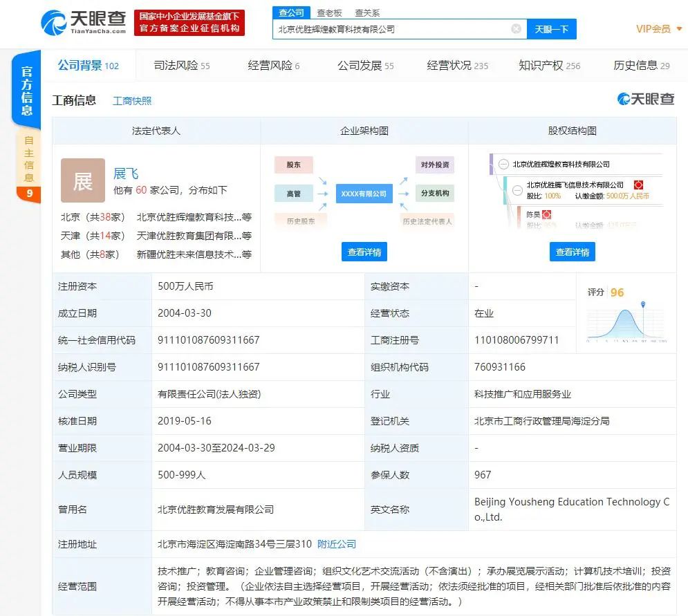Click the score marker on 评分 chart
The height and width of the screenshot is (616, 688).
[x=643, y=304]
